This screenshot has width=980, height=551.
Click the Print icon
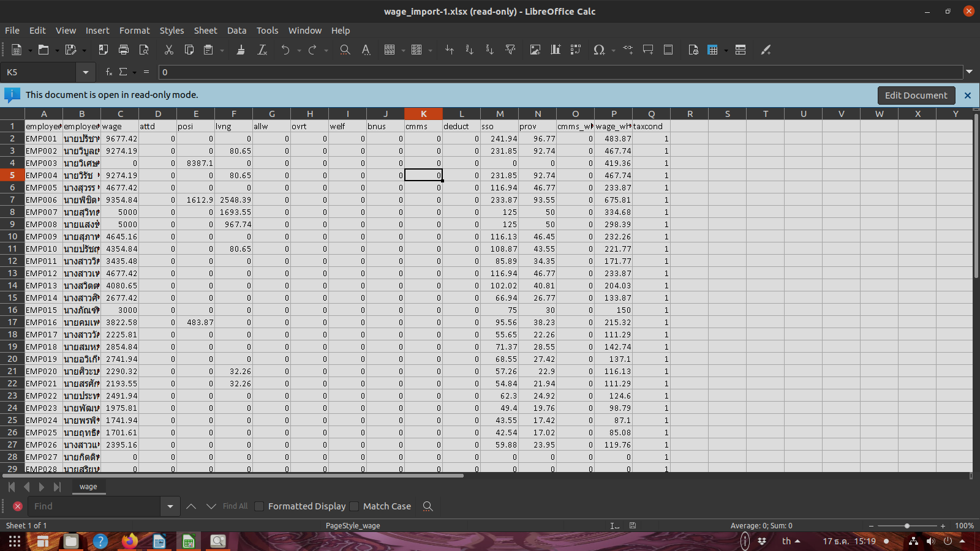pyautogui.click(x=124, y=50)
